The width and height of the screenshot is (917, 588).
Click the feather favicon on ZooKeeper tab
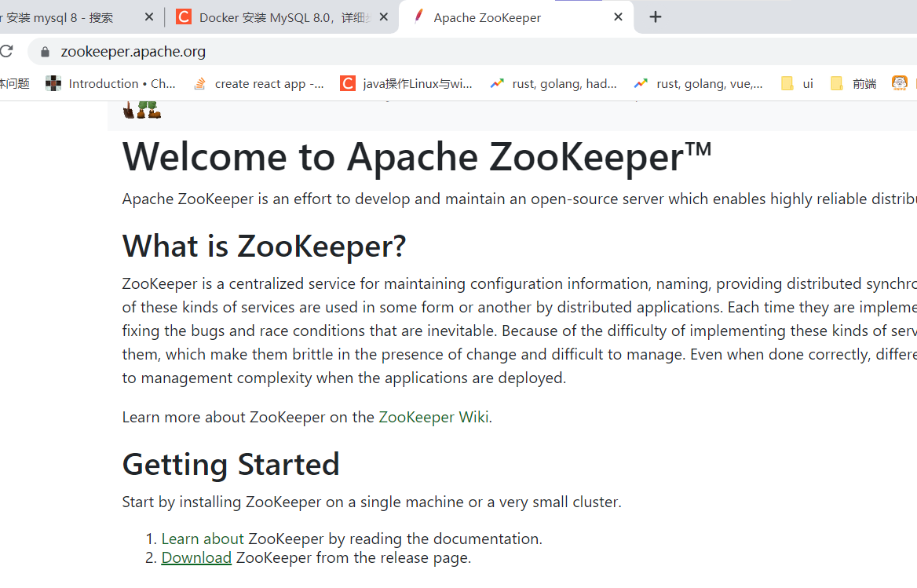pos(418,17)
